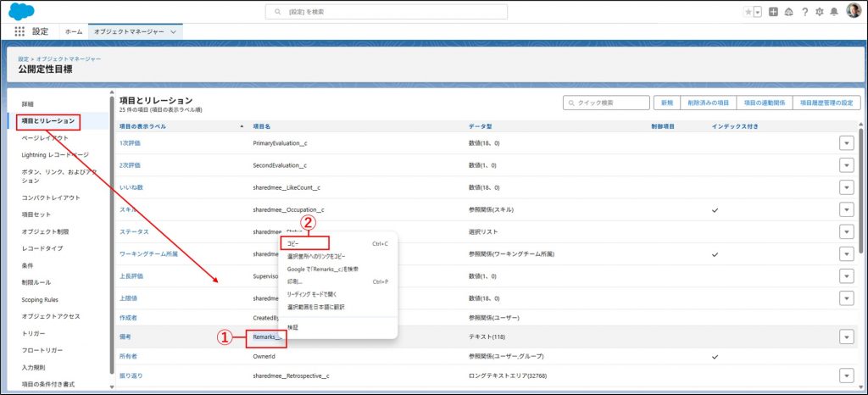Click the Favorites star icon
The width and height of the screenshot is (868, 395).
[x=747, y=12]
